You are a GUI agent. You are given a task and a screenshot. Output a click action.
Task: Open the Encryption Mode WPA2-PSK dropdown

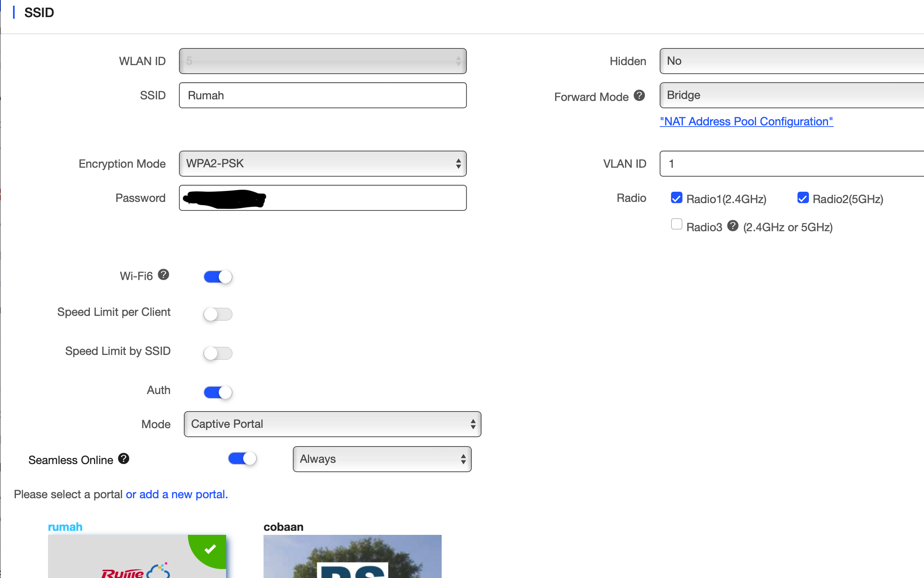tap(323, 164)
